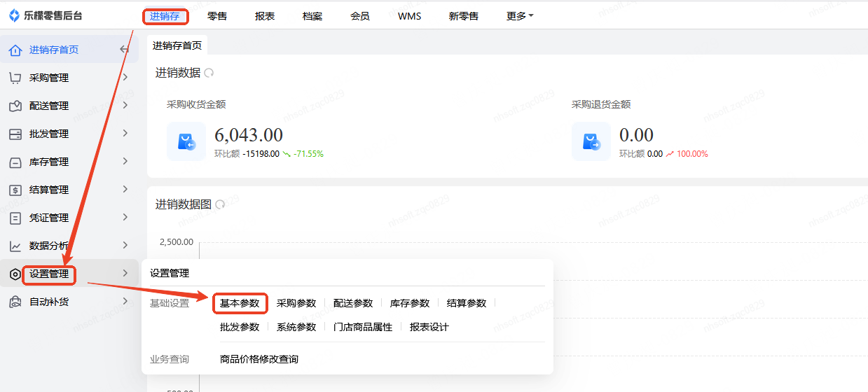Click the 库存管理 sidebar label
Screen dimensions: 868x392
tap(49, 162)
